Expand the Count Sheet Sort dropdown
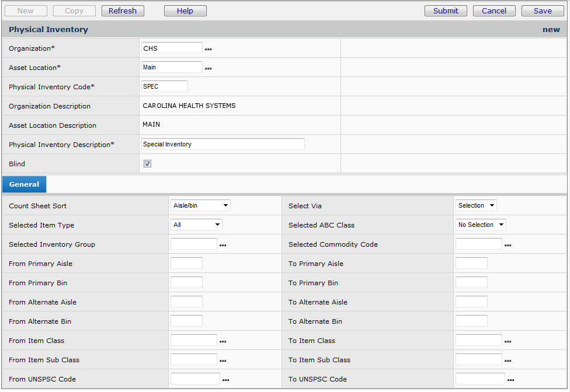The image size is (570, 392). [x=200, y=205]
